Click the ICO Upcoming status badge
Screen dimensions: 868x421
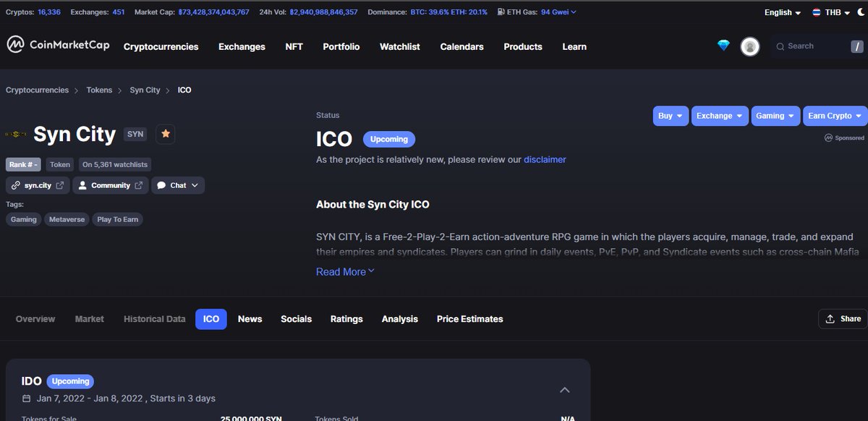(389, 139)
